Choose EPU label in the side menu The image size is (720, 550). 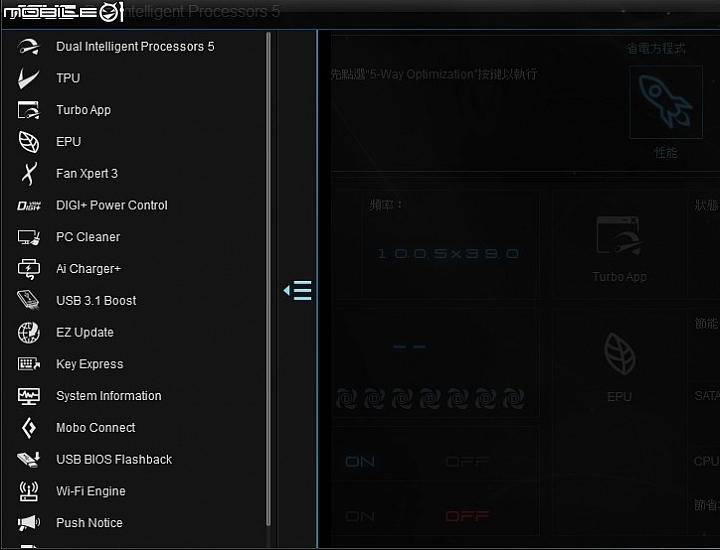pyautogui.click(x=68, y=142)
